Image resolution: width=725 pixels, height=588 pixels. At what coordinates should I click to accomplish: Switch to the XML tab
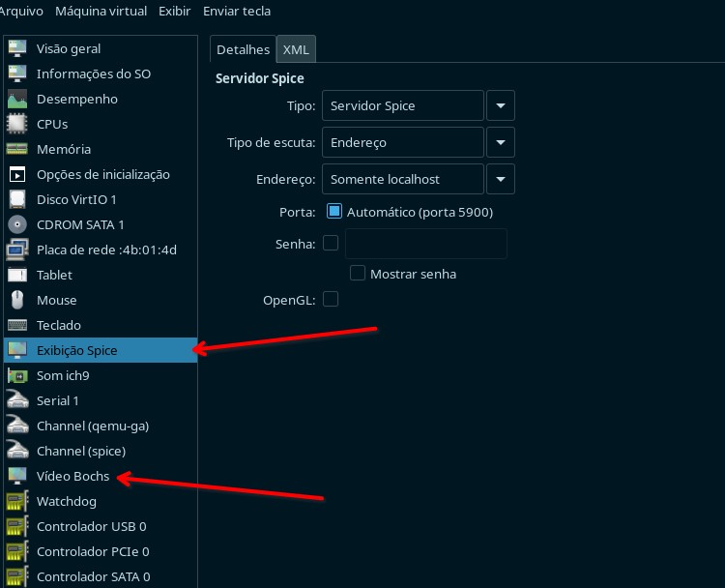pyautogui.click(x=296, y=49)
